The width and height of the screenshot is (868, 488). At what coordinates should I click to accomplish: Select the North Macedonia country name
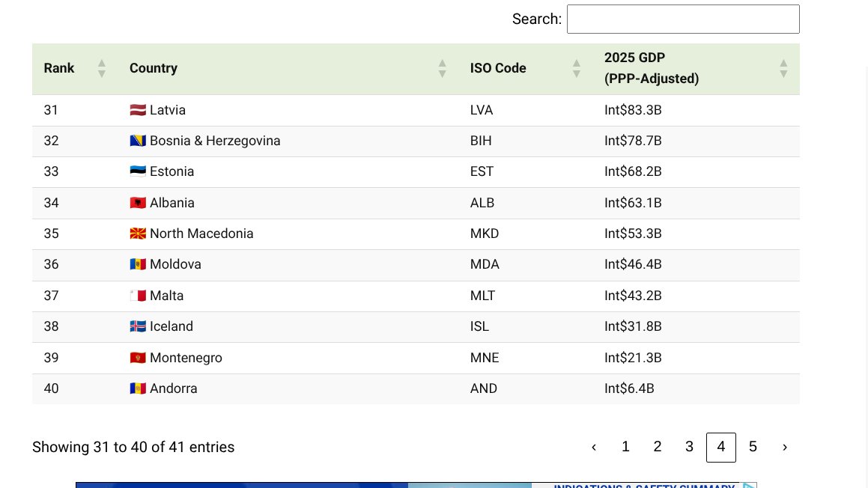coord(201,233)
